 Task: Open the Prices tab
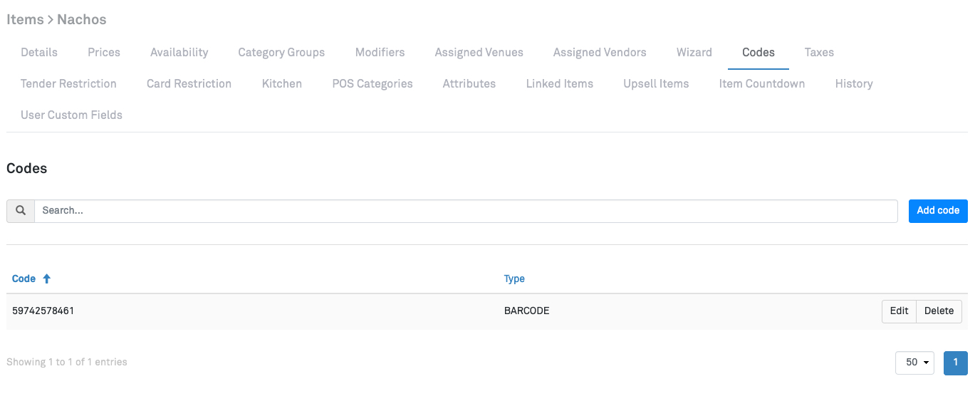coord(104,53)
